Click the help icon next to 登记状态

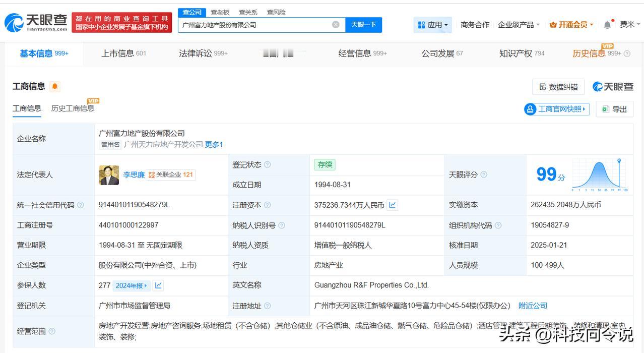click(x=268, y=165)
